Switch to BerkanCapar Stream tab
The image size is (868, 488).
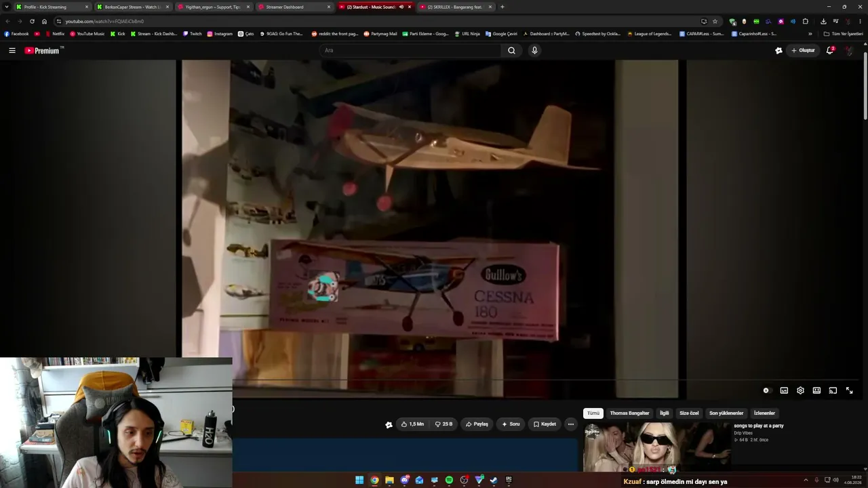click(132, 7)
